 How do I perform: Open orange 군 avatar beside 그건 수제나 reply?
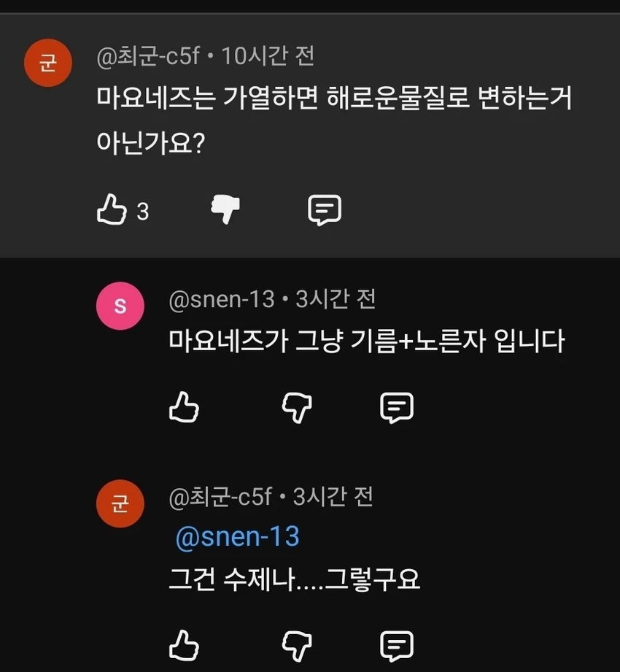pyautogui.click(x=120, y=503)
